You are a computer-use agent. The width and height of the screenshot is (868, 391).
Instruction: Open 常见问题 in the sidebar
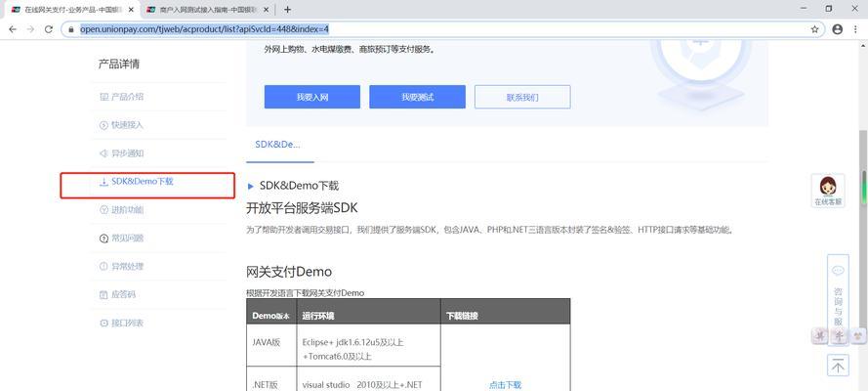[x=122, y=239]
